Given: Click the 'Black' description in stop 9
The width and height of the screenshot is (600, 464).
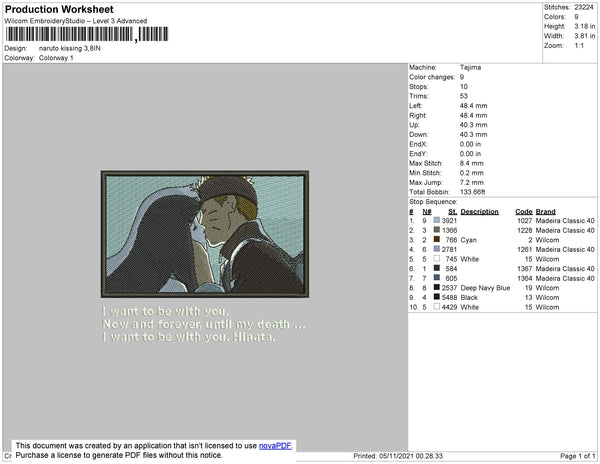Looking at the screenshot, I should click(469, 297).
